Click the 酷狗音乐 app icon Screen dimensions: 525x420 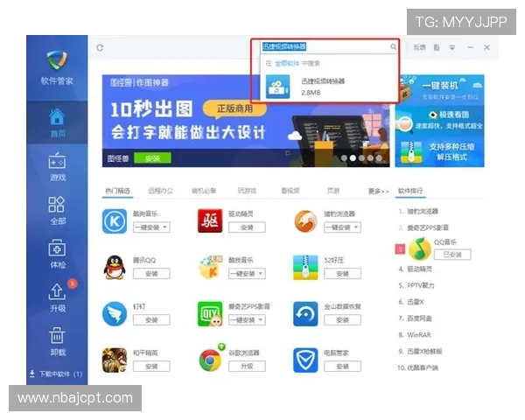click(x=115, y=221)
